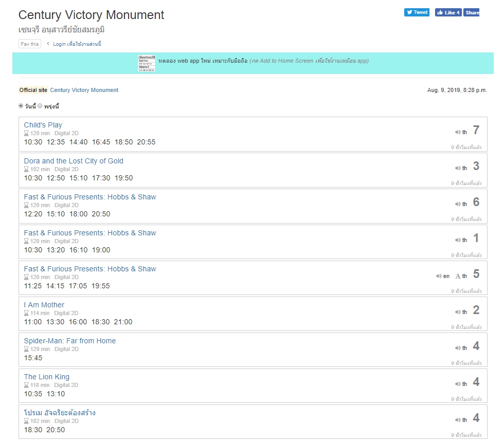Image resolution: width=504 pixels, height=443 pixels.
Task: Click the hourglass icon beside 118 min
Action: pyautogui.click(x=26, y=385)
